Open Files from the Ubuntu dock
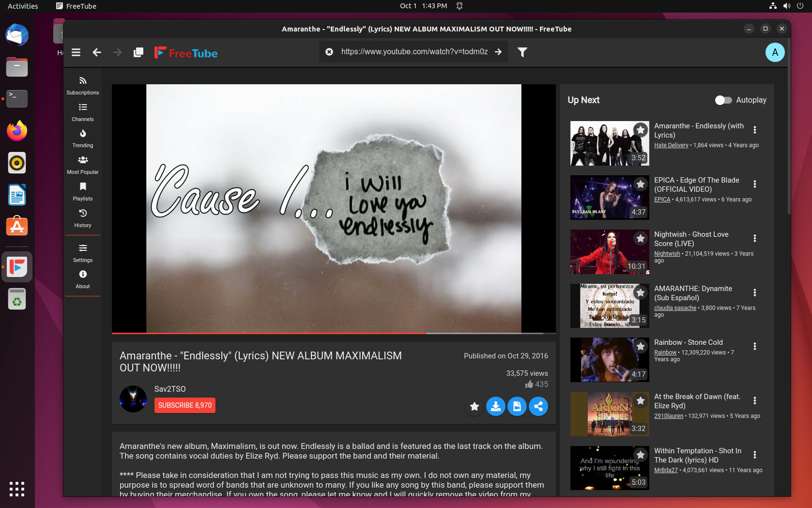Viewport: 812px width, 508px height. point(17,67)
